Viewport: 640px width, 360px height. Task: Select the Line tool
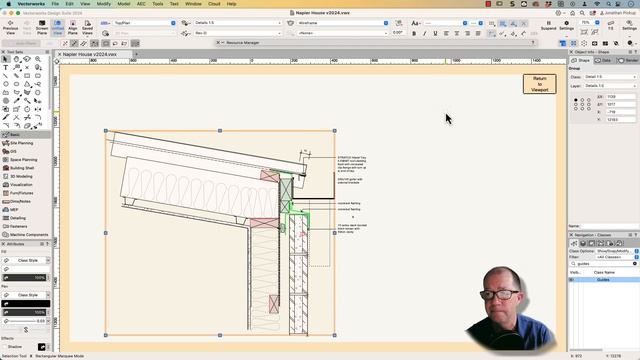point(5,76)
